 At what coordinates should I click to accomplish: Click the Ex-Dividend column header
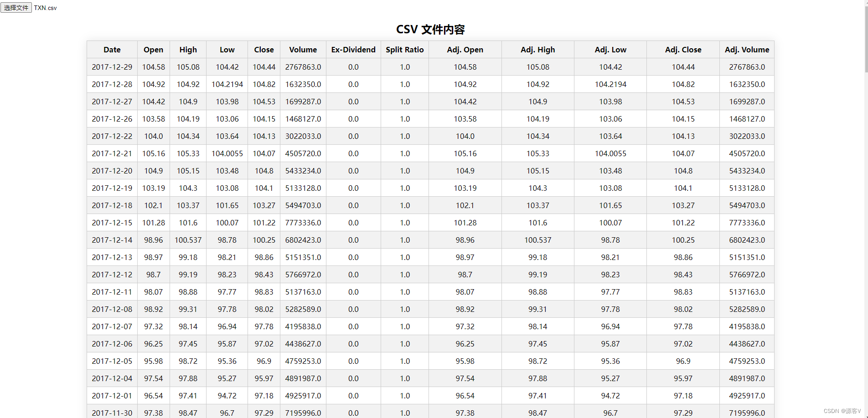353,50
